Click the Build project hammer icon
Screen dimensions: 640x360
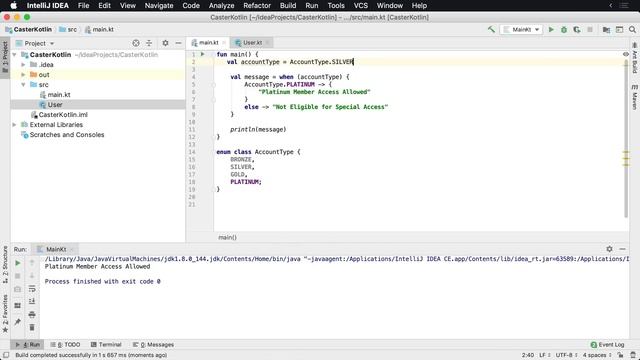point(491,29)
